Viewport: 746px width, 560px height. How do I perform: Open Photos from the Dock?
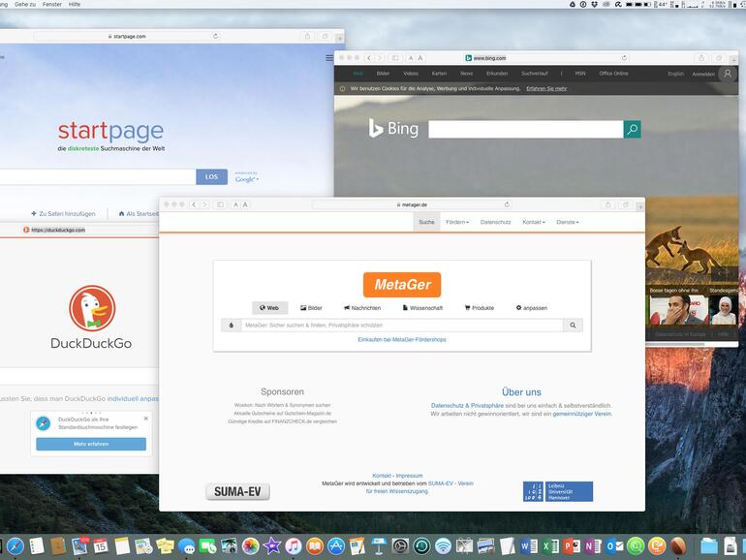[250, 546]
